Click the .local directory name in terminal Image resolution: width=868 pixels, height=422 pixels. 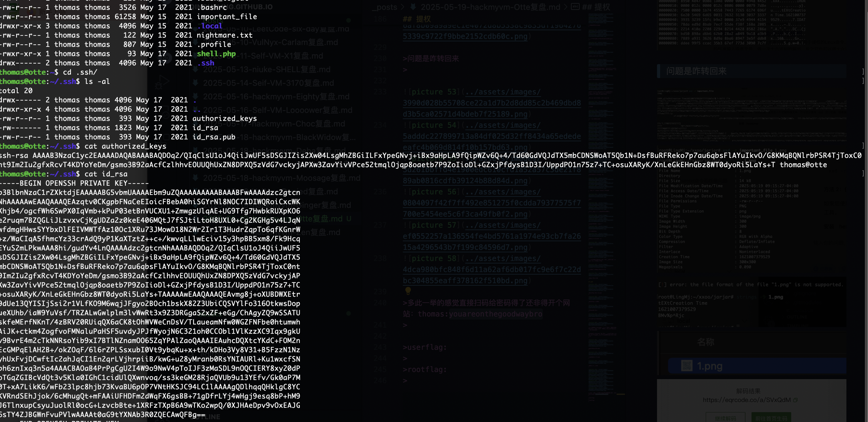(209, 26)
